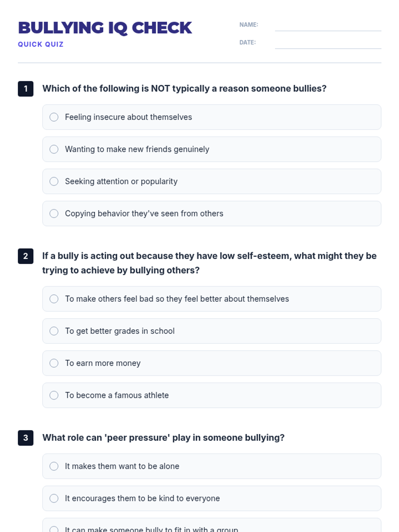Click the "Bullying IQ Check" title

coord(105,28)
